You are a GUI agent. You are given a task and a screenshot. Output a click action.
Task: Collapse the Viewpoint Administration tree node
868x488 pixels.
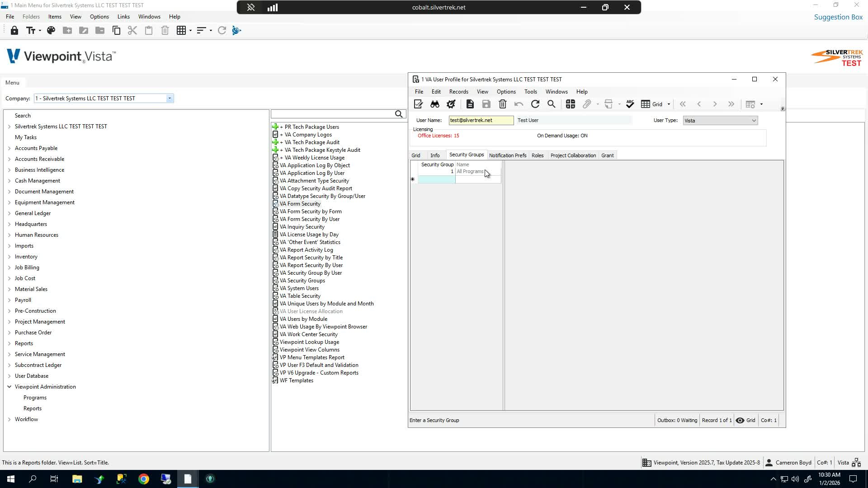pos(9,387)
